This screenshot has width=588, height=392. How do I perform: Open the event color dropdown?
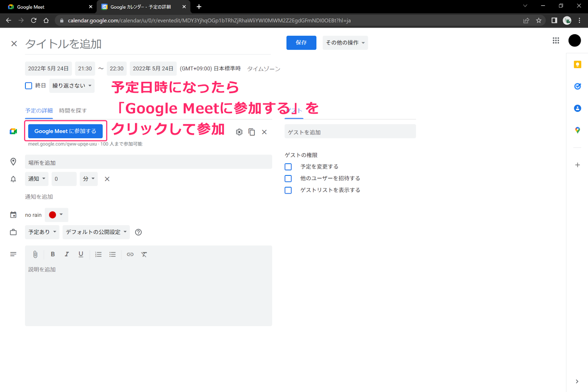tap(56, 215)
